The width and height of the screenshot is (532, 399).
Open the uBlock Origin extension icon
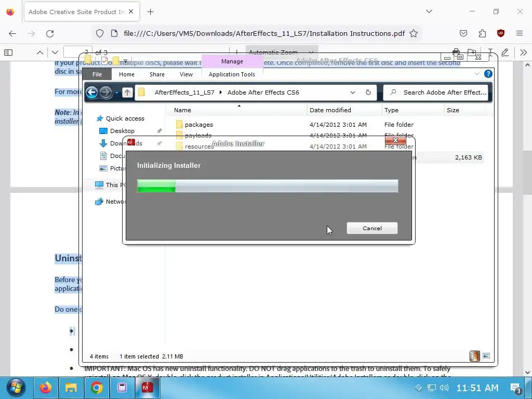click(500, 33)
